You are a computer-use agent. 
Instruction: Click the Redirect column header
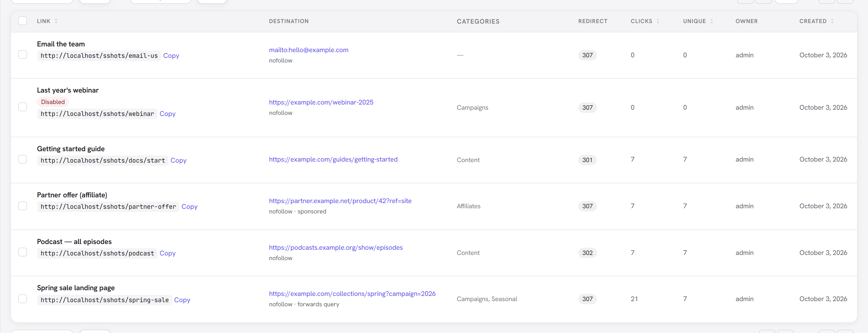coord(593,21)
